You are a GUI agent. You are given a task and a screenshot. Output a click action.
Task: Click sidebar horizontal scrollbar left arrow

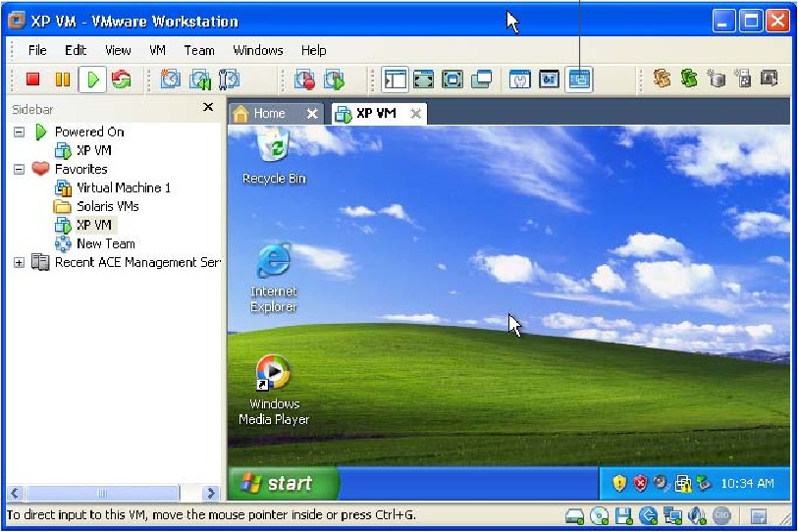click(15, 493)
